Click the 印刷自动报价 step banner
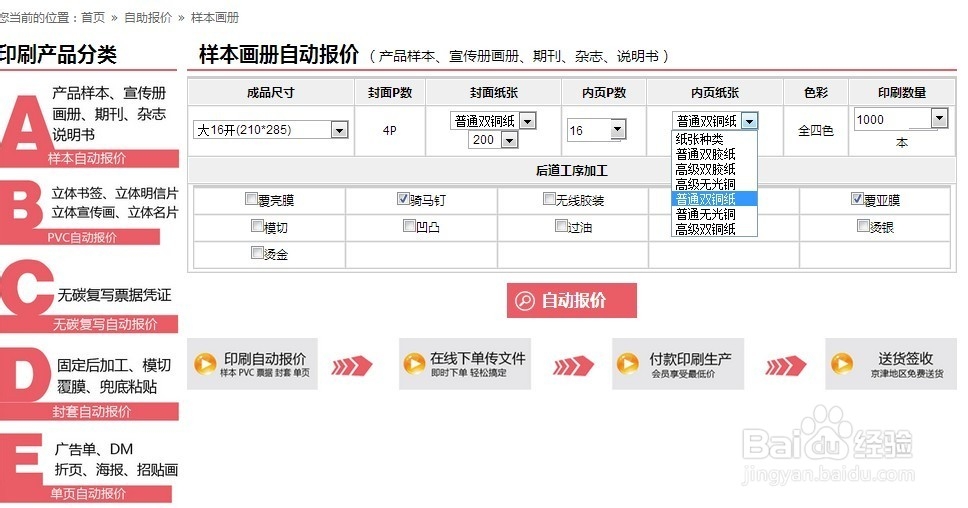Screen dimensions: 968x508 click(252, 364)
